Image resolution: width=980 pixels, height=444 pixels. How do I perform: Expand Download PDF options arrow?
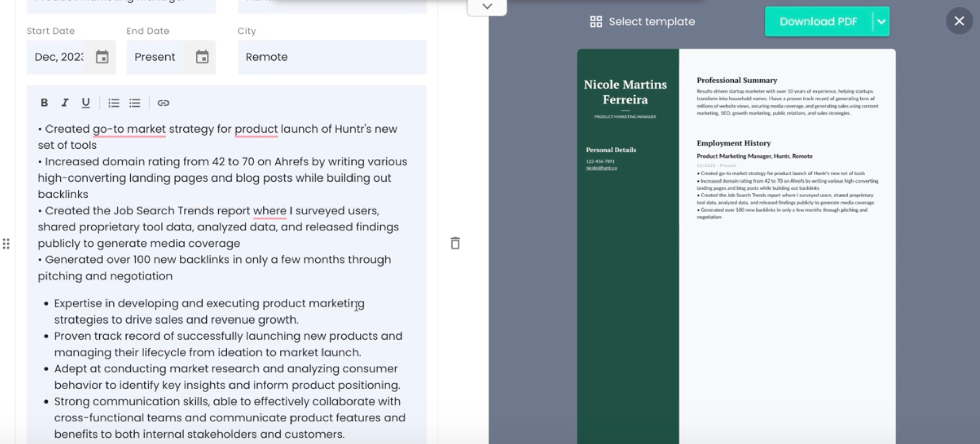coord(881,22)
